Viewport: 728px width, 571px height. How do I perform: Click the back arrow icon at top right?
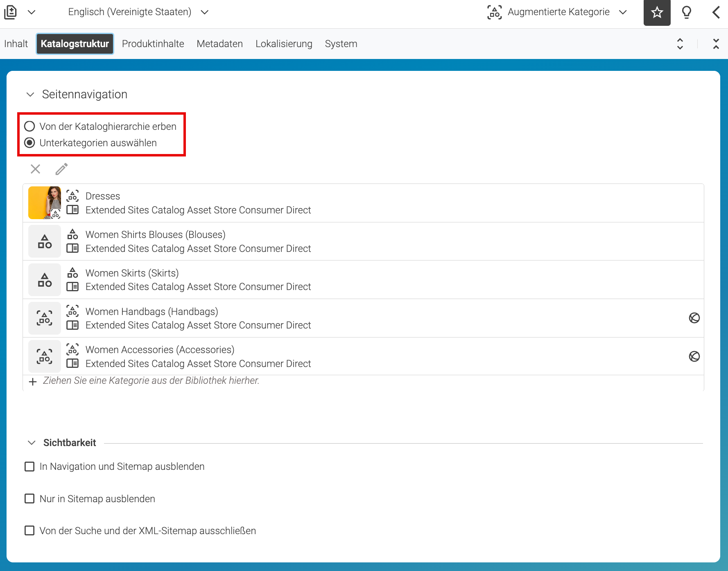pyautogui.click(x=716, y=12)
